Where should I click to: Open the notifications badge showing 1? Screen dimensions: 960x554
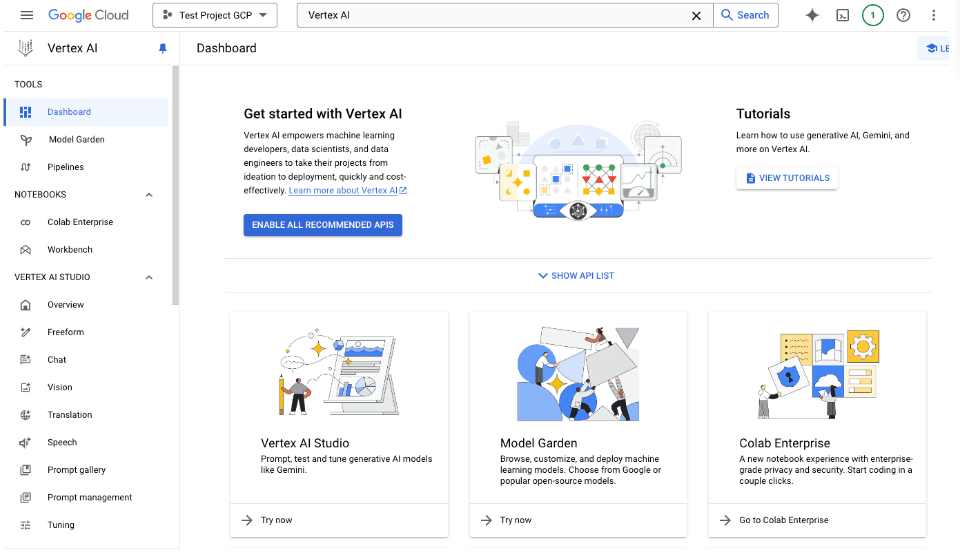[873, 15]
